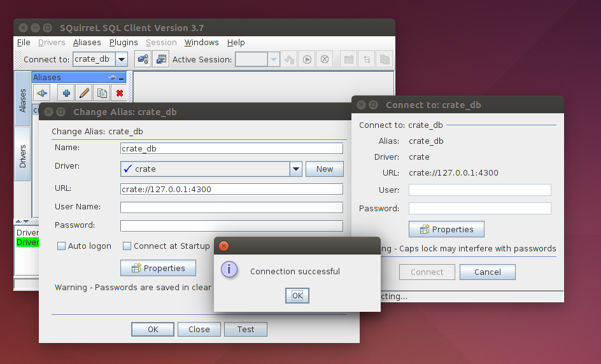Image resolution: width=601 pixels, height=364 pixels.
Task: Click Test button in Change Alias dialog
Action: tap(246, 330)
